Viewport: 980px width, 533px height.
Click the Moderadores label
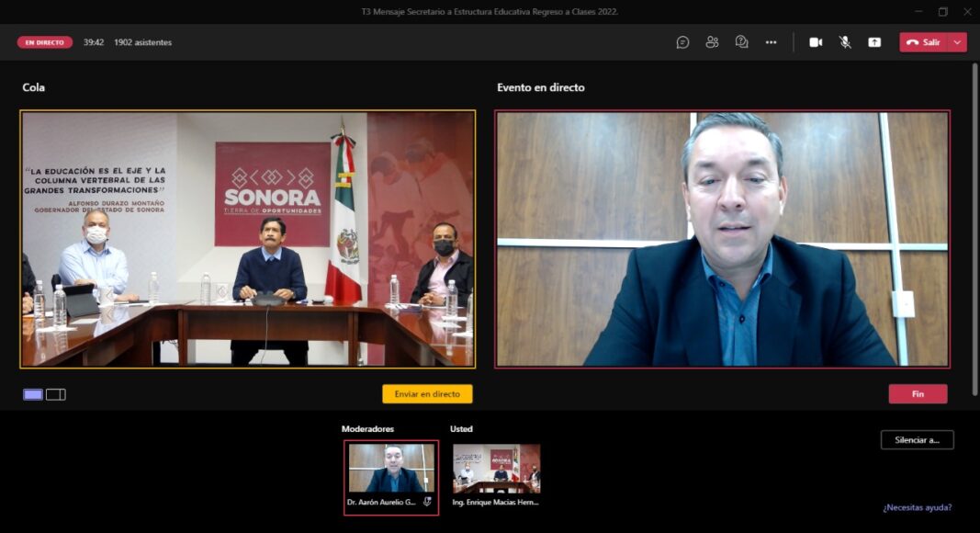[367, 428]
